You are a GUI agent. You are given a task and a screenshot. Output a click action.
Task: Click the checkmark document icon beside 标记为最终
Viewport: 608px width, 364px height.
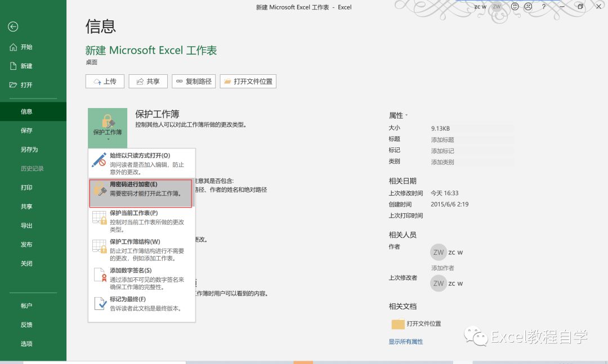(100, 304)
